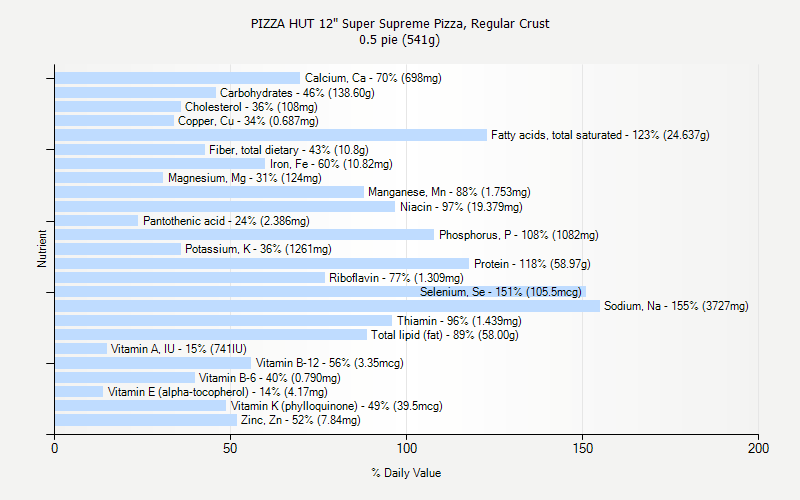Viewport: 800px width, 500px height.
Task: Click the 'Magnesium, Mg - 31% (124mg)' label
Action: [245, 178]
